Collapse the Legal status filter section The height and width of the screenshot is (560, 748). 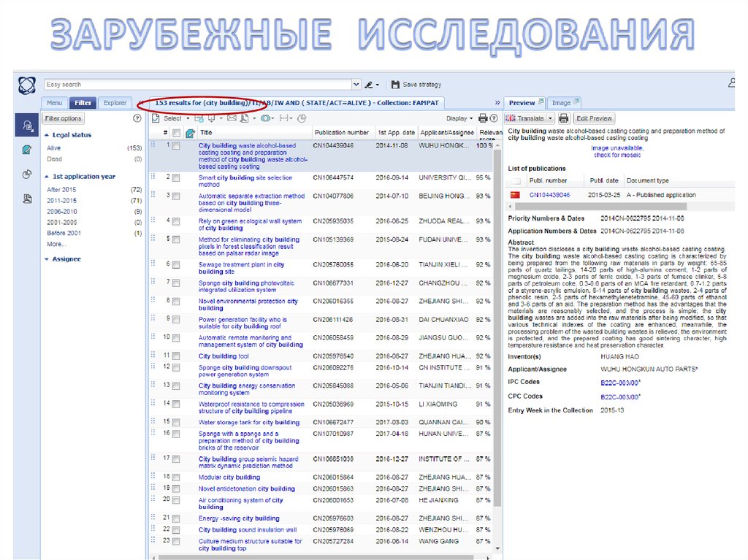(47, 135)
